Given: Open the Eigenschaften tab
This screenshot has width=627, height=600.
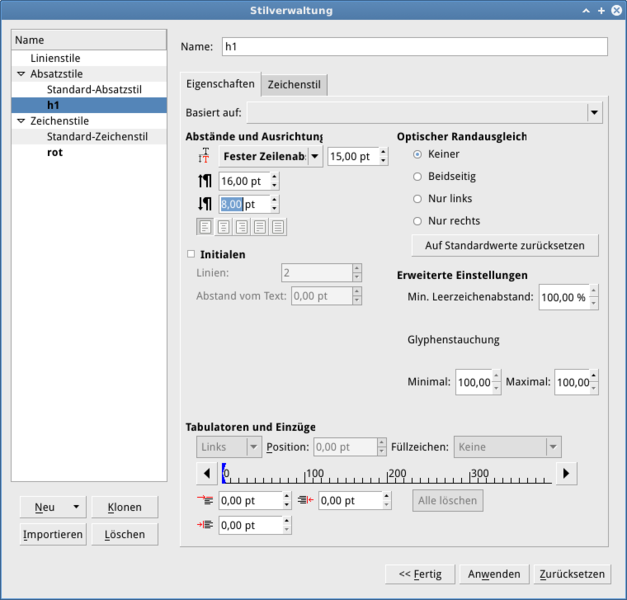Looking at the screenshot, I should 220,85.
